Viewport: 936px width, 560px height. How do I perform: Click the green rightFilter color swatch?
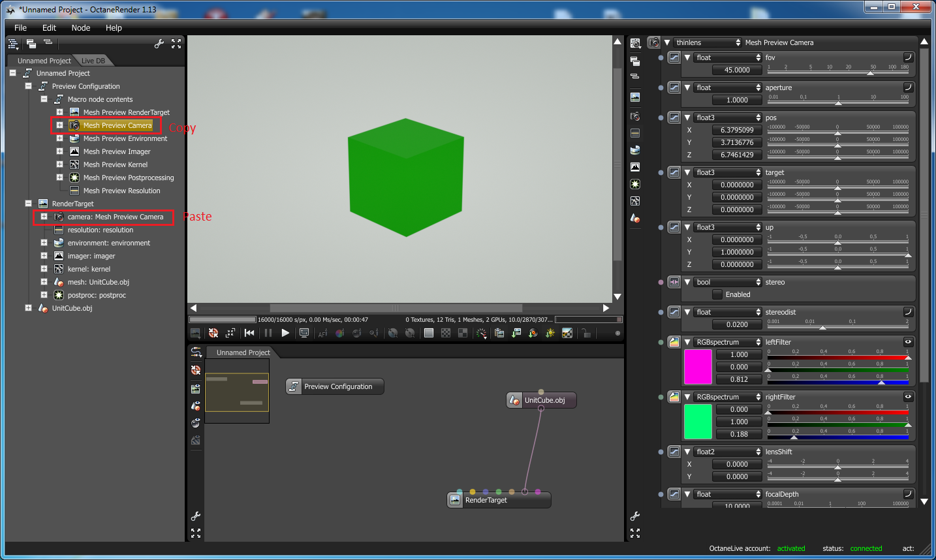click(x=698, y=422)
